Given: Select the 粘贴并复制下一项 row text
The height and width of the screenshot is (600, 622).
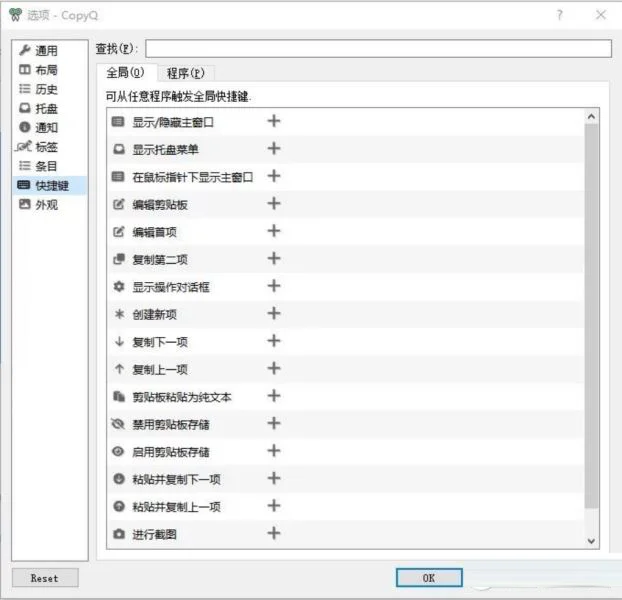Looking at the screenshot, I should pos(177,479).
